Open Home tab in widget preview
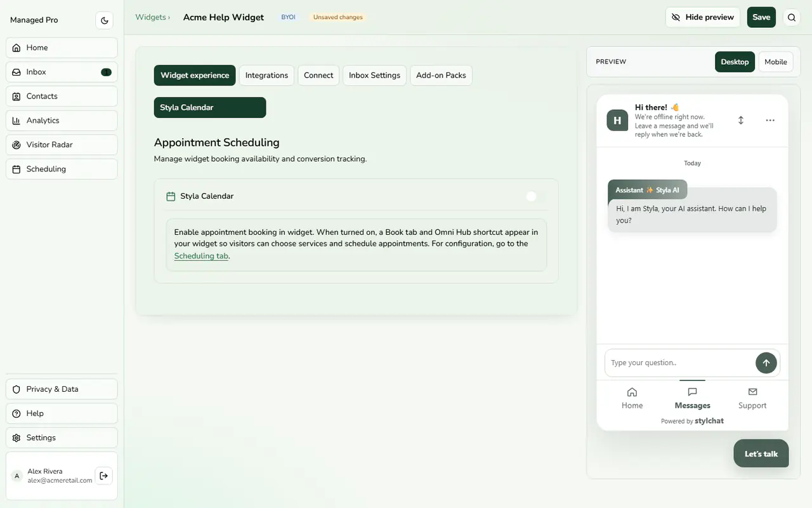Screen dimensions: 812x508 pos(632,398)
